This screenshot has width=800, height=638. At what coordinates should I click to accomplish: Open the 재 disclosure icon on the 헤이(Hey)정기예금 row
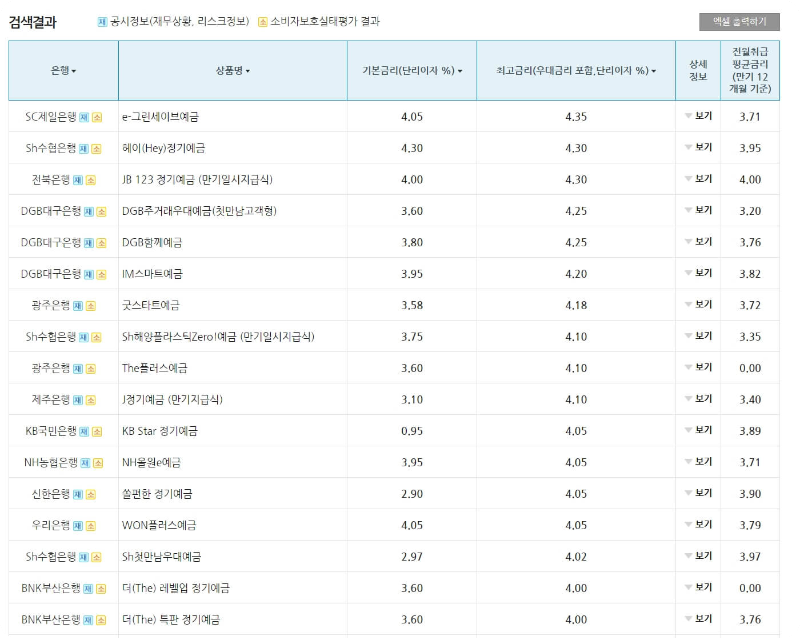pos(84,149)
